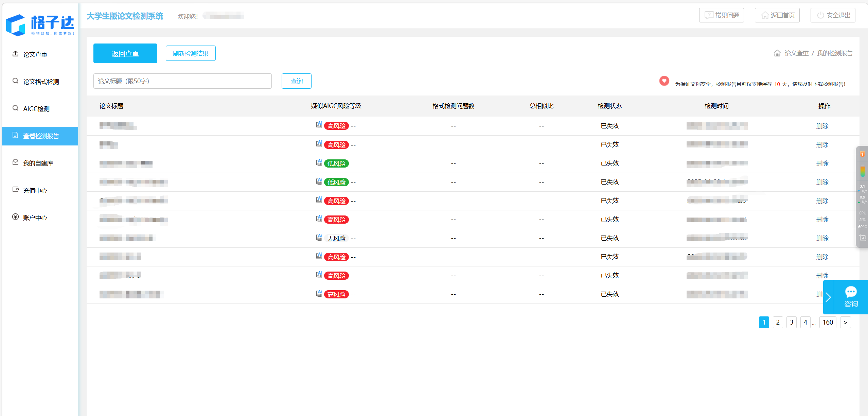Click the red heart notice icon

[x=664, y=81]
